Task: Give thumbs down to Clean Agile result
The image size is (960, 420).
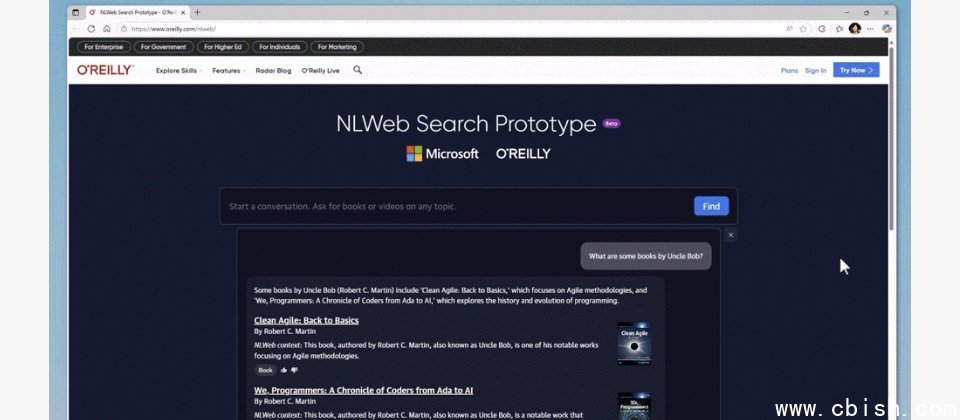Action: coord(294,370)
